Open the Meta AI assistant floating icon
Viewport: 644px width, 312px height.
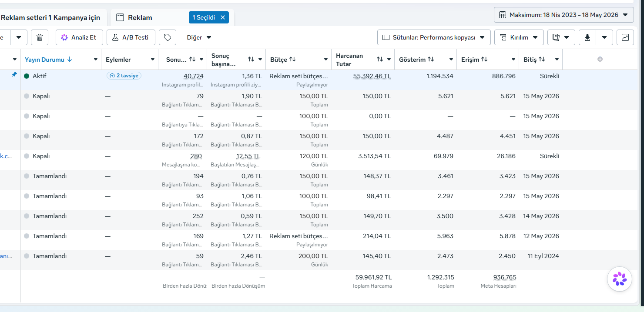[619, 279]
